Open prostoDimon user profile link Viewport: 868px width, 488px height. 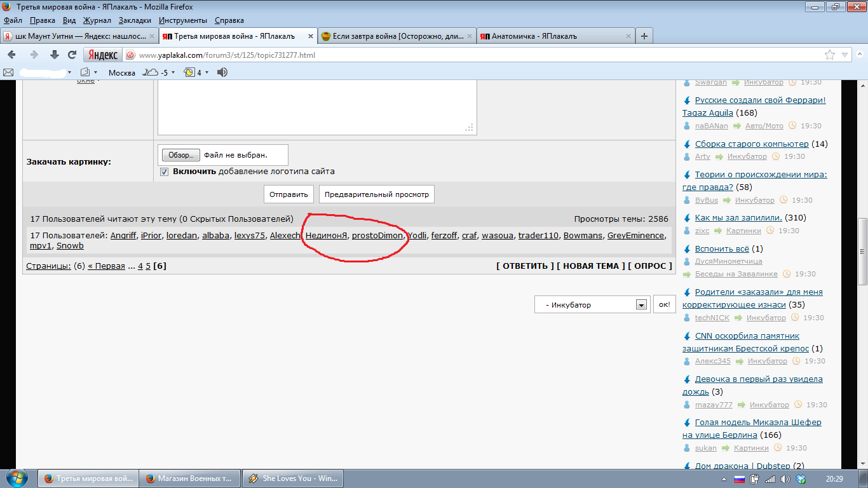(377, 236)
